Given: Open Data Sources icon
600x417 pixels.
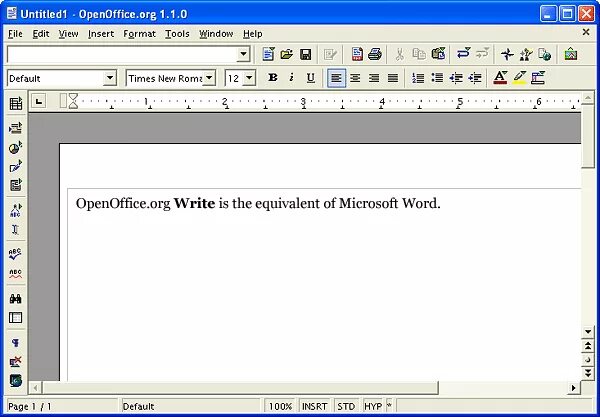Looking at the screenshot, I should pyautogui.click(x=16, y=318).
